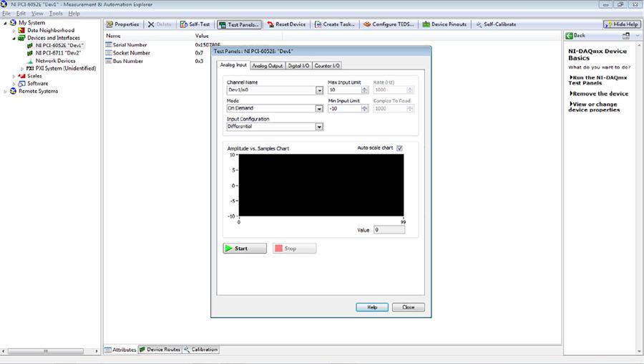Toggle Auto-scale chart checkbox
The width and height of the screenshot is (644, 364).
tap(399, 148)
